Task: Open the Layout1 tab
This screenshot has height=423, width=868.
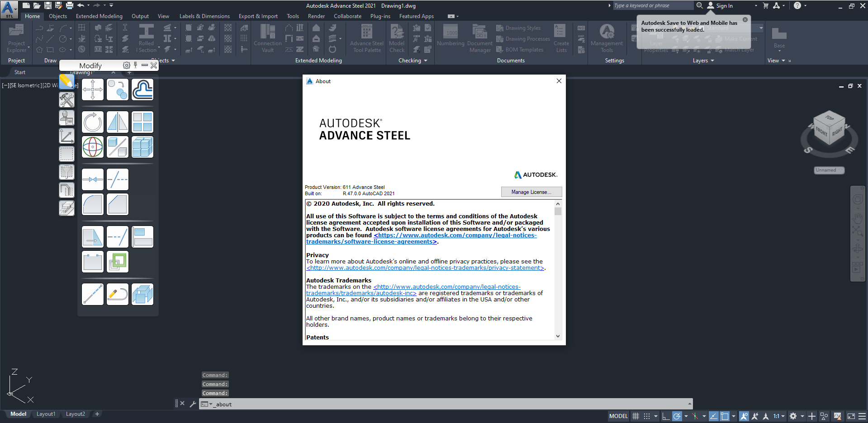Action: pyautogui.click(x=46, y=414)
